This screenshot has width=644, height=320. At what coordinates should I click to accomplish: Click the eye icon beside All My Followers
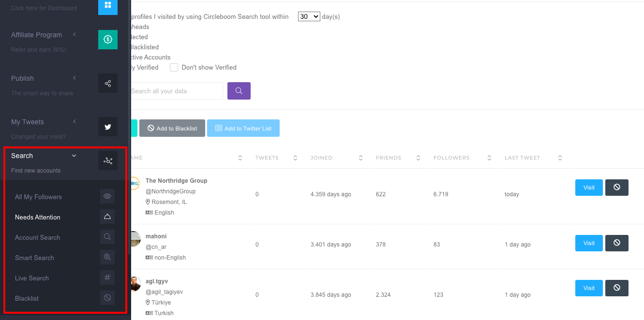click(x=107, y=196)
